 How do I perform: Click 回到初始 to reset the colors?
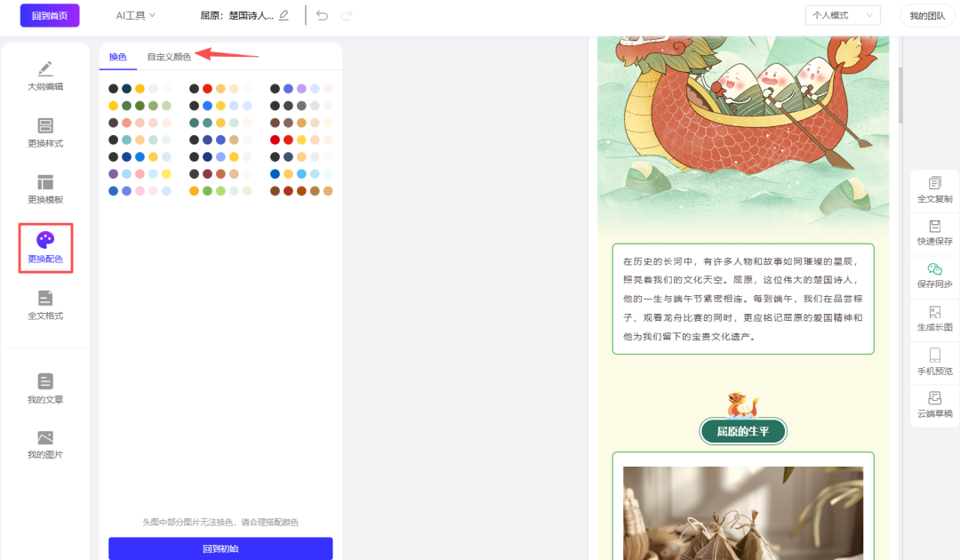pyautogui.click(x=220, y=548)
